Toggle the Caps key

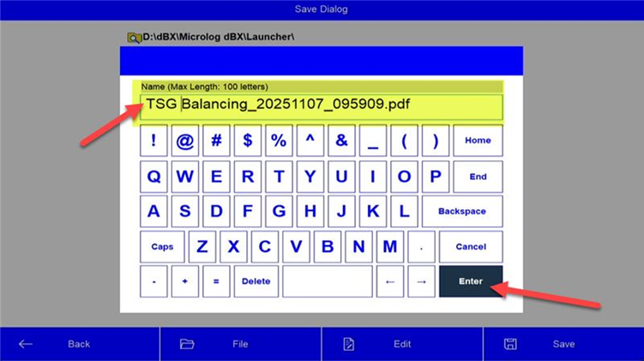coord(162,246)
